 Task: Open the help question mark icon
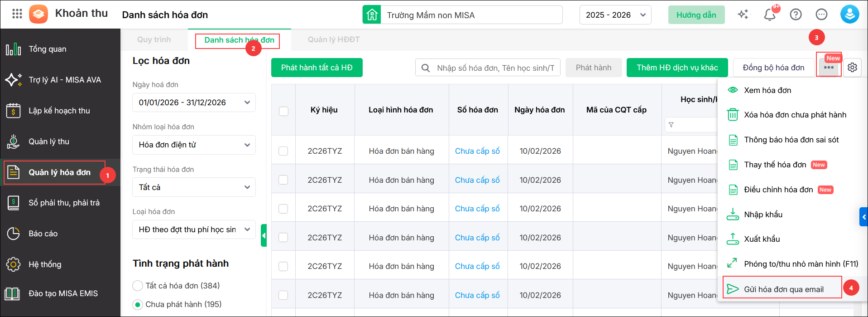[x=796, y=15]
